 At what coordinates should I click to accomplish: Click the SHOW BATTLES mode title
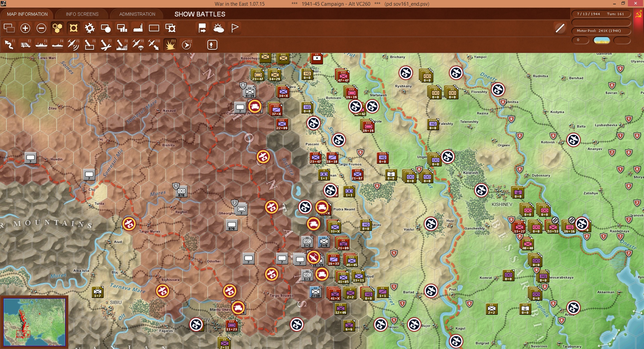[x=200, y=14]
